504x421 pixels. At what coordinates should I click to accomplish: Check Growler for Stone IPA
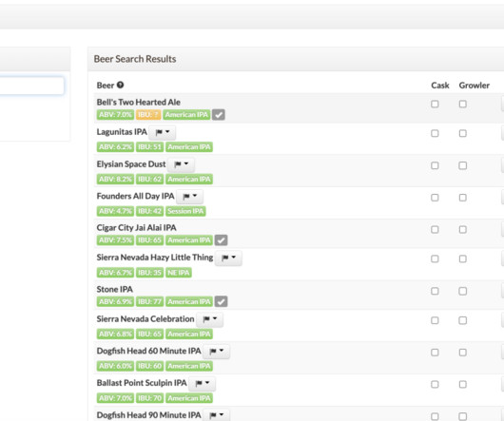tap(463, 291)
